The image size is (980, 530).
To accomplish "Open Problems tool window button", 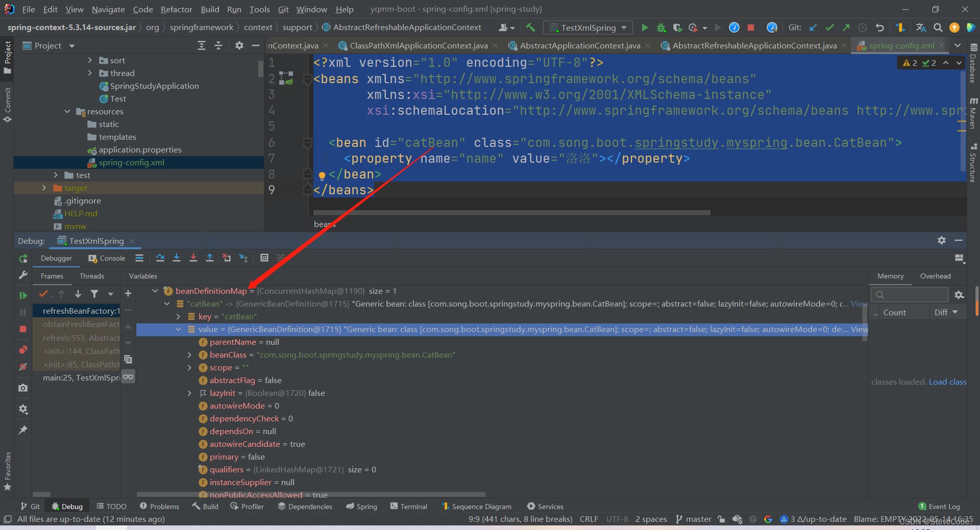I will pyautogui.click(x=159, y=507).
